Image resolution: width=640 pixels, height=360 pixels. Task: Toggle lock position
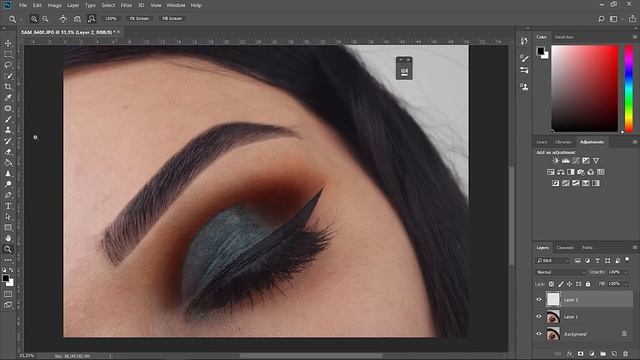click(570, 284)
